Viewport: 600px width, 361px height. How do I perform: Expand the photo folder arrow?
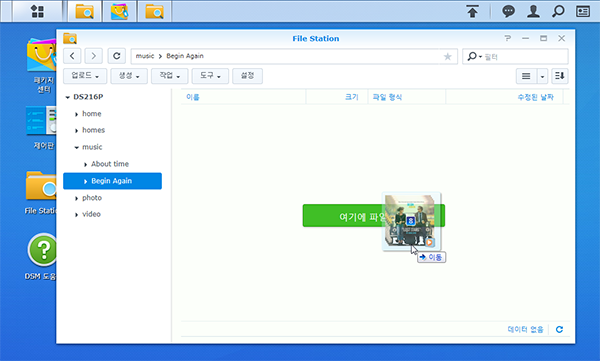[x=77, y=198]
